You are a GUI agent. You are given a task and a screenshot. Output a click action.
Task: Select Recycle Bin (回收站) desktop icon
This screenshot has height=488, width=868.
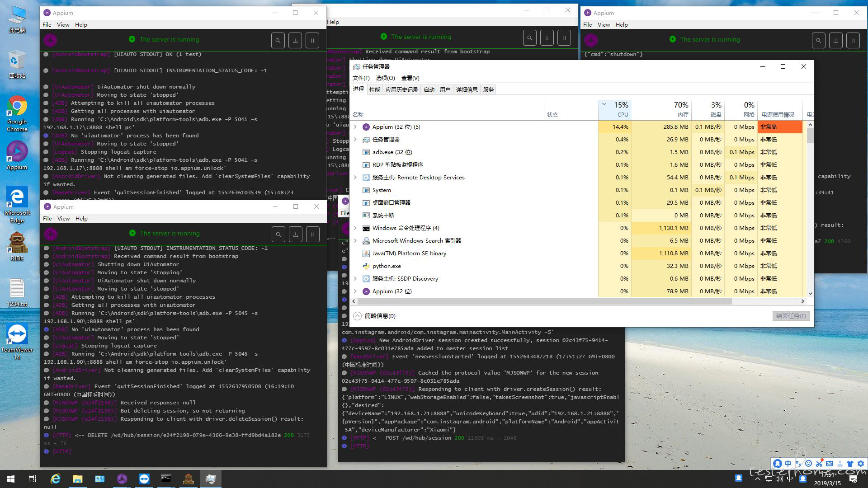(17, 64)
